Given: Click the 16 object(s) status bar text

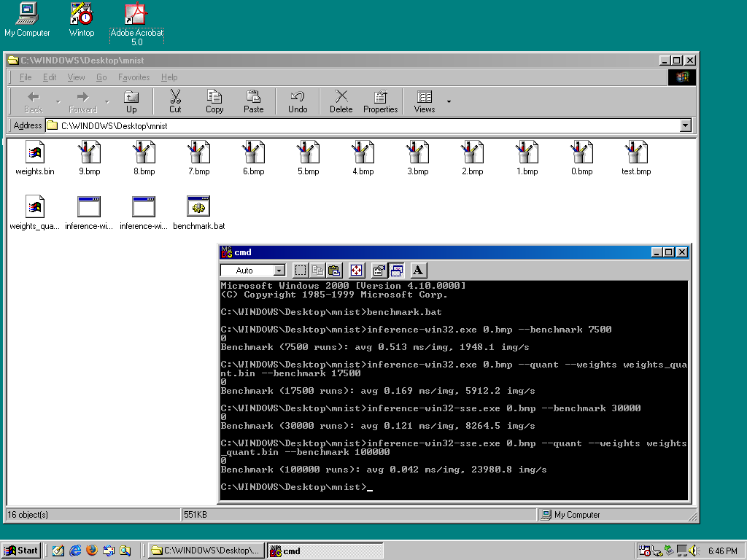Looking at the screenshot, I should click(28, 515).
